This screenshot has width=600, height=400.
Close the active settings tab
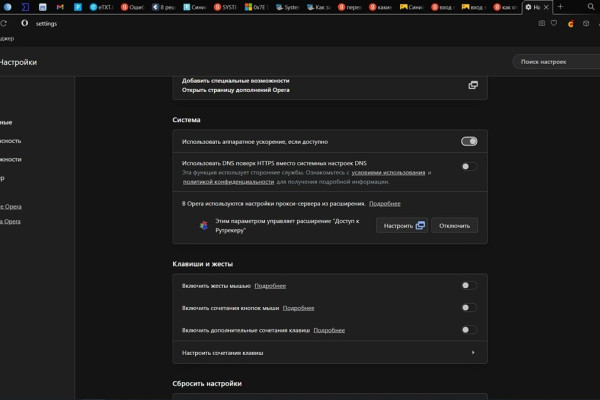[x=546, y=7]
